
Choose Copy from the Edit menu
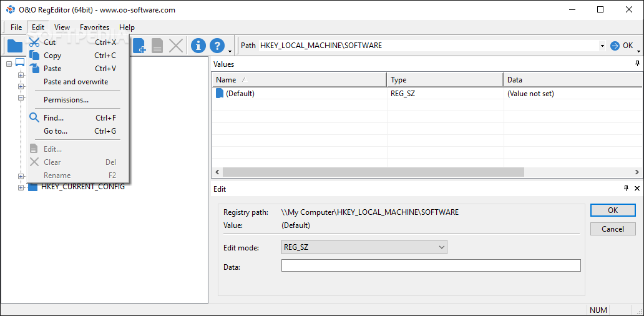click(x=78, y=56)
